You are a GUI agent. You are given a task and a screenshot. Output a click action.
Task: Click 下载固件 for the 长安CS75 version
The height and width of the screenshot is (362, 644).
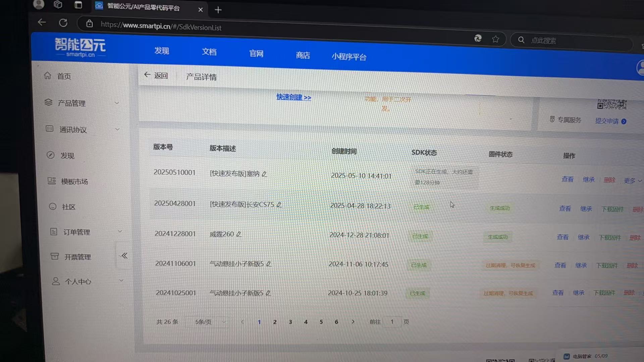tap(612, 208)
